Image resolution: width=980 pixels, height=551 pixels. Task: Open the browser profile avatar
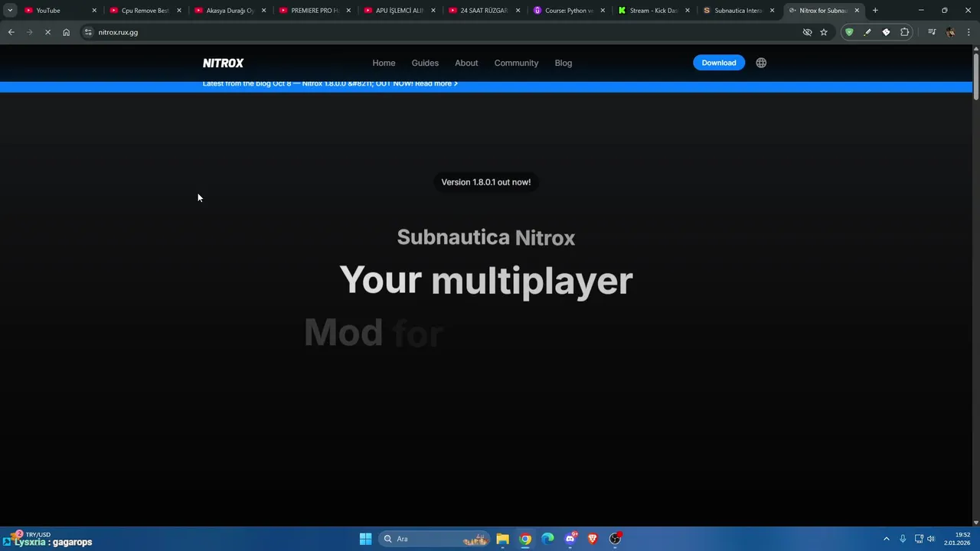tap(950, 32)
